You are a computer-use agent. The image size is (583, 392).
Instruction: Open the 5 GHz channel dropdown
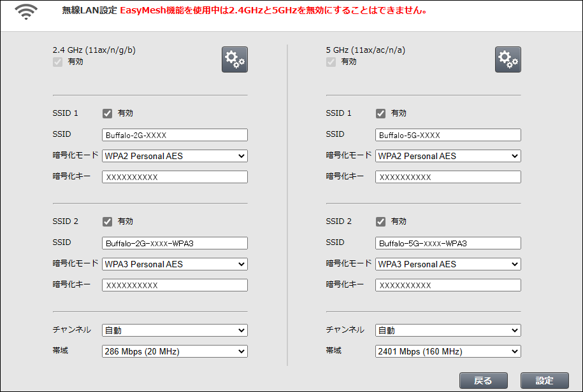(x=448, y=330)
